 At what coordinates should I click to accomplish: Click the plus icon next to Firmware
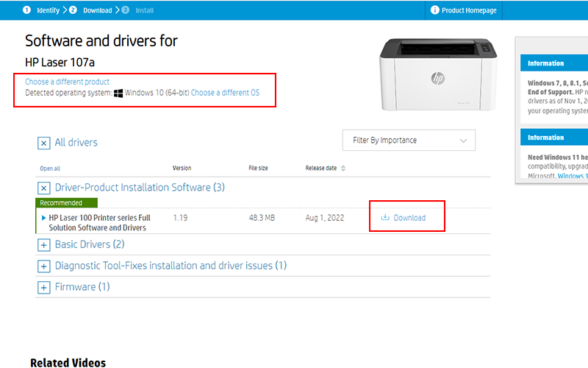(x=43, y=287)
